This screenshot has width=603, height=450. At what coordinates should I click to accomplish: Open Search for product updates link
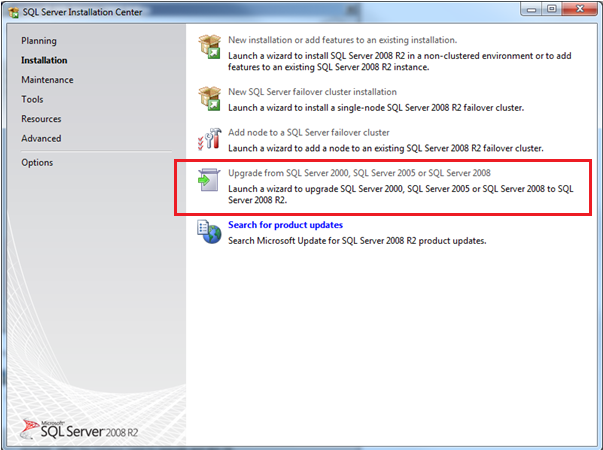pyautogui.click(x=285, y=225)
